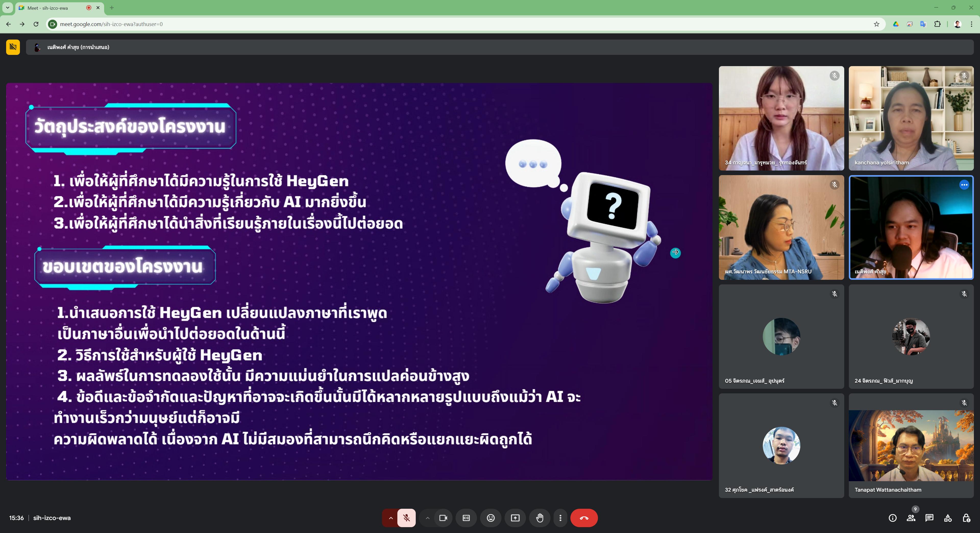The height and width of the screenshot is (533, 980).
Task: Click camera permission icon in address bar
Action: pyautogui.click(x=53, y=24)
